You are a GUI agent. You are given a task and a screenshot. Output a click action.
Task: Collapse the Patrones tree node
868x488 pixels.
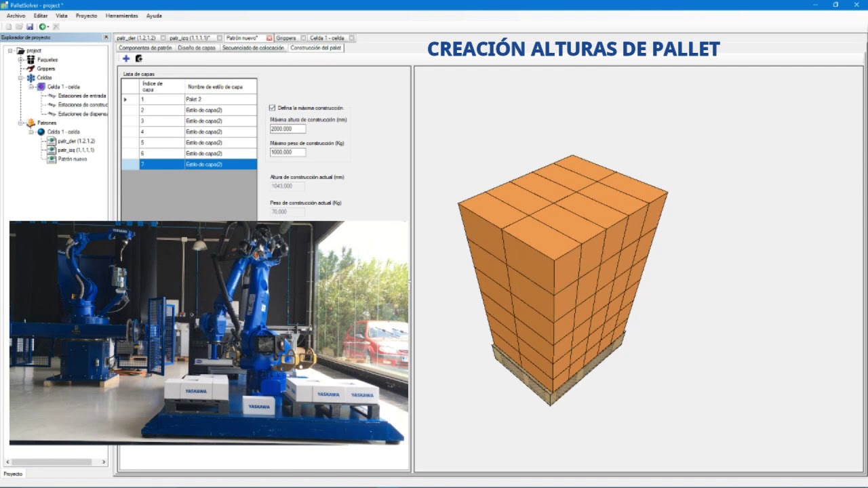click(22, 123)
